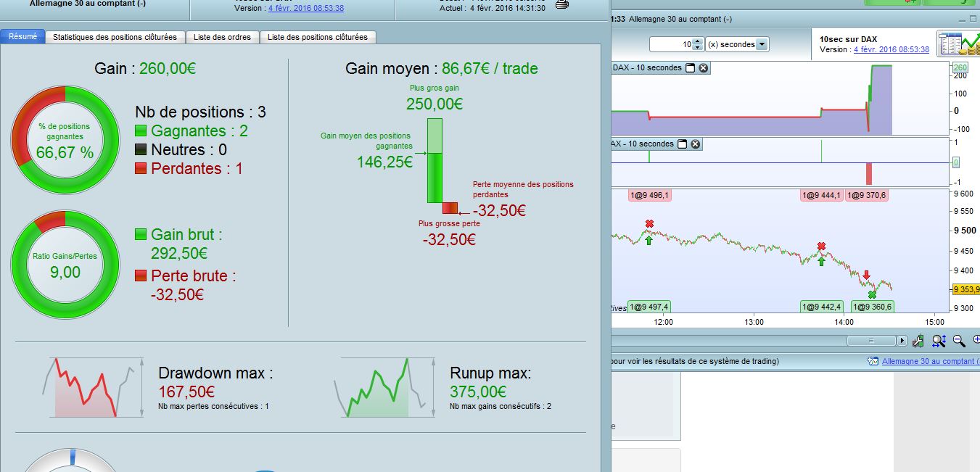Select the 1@9 442,4 entry label
The width and height of the screenshot is (980, 472).
(x=821, y=307)
